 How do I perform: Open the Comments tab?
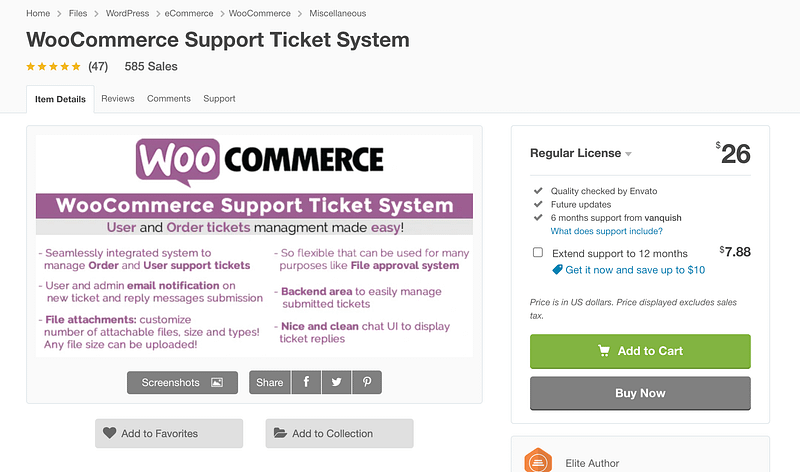coord(168,99)
